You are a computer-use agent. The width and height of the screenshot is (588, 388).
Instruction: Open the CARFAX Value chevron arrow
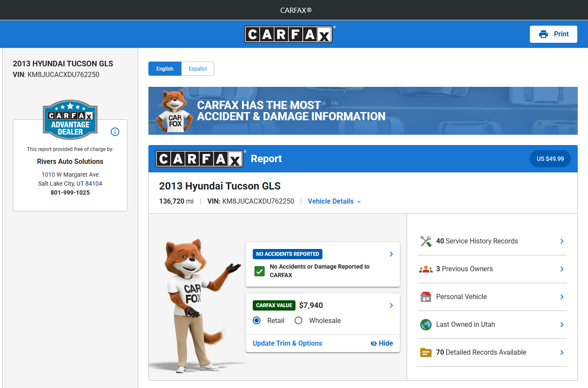point(391,305)
